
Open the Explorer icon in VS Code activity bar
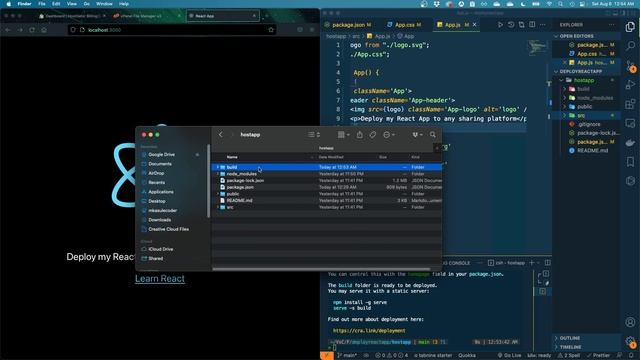(x=630, y=27)
